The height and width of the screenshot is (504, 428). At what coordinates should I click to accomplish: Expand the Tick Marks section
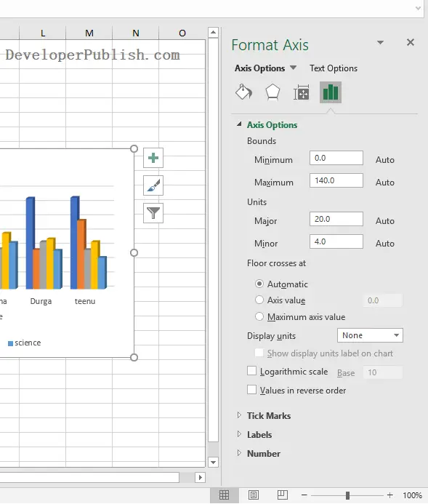pos(239,415)
